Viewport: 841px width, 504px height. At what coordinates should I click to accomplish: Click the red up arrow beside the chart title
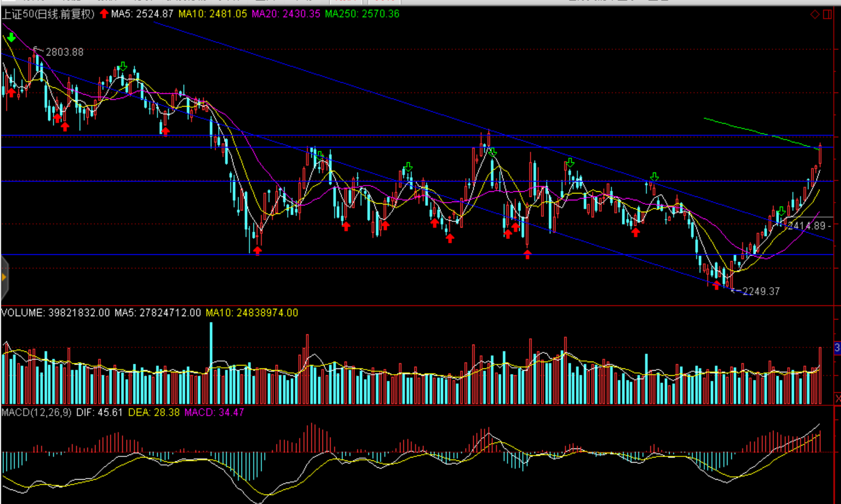point(104,14)
